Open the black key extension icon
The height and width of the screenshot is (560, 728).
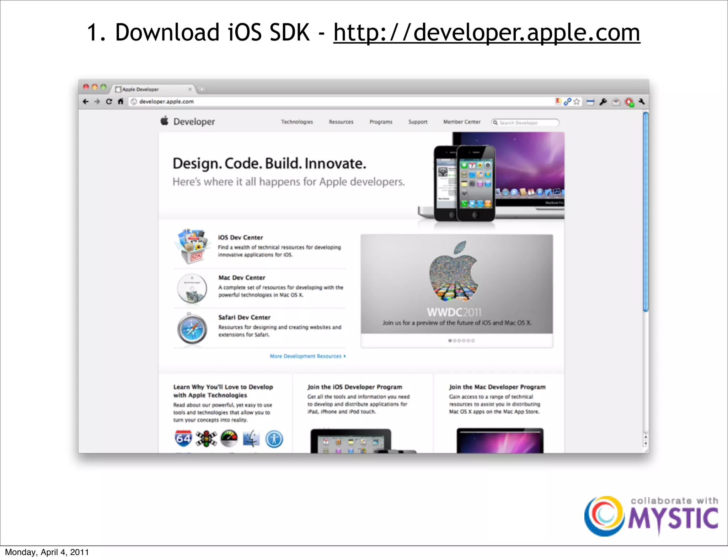click(603, 102)
